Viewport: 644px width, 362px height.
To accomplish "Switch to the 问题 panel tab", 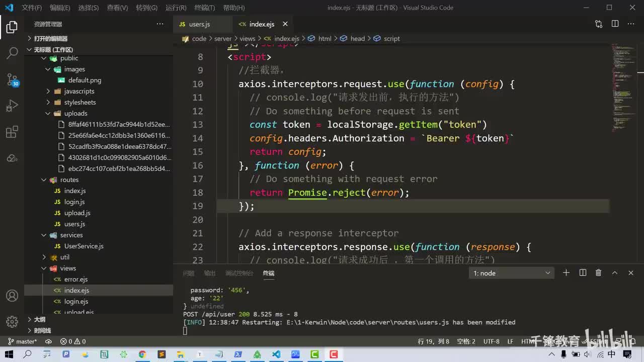I will [189, 273].
